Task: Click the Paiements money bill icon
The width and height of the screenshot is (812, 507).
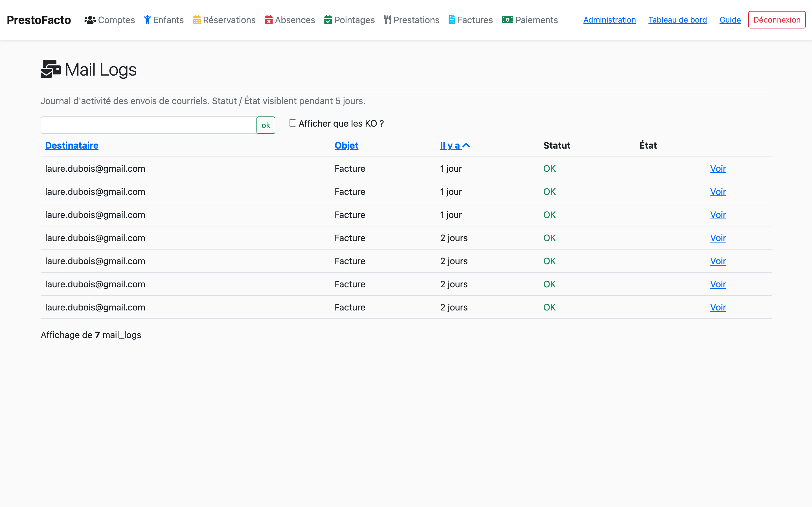Action: pyautogui.click(x=507, y=20)
